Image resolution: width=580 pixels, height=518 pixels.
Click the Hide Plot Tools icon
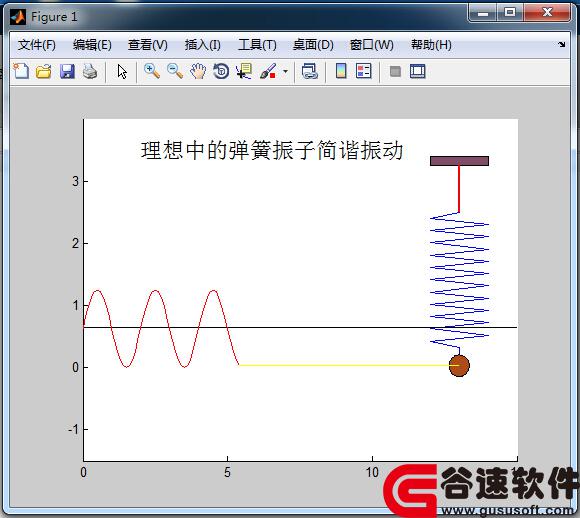(x=395, y=71)
